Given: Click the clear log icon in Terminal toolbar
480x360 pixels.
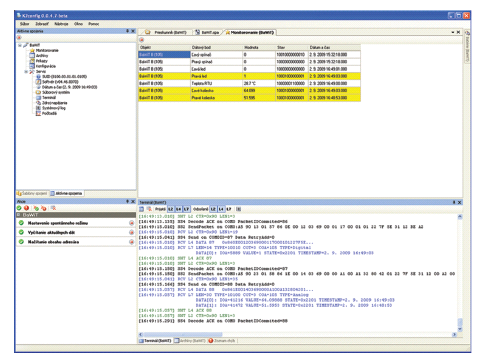Looking at the screenshot, I should click(149, 209).
